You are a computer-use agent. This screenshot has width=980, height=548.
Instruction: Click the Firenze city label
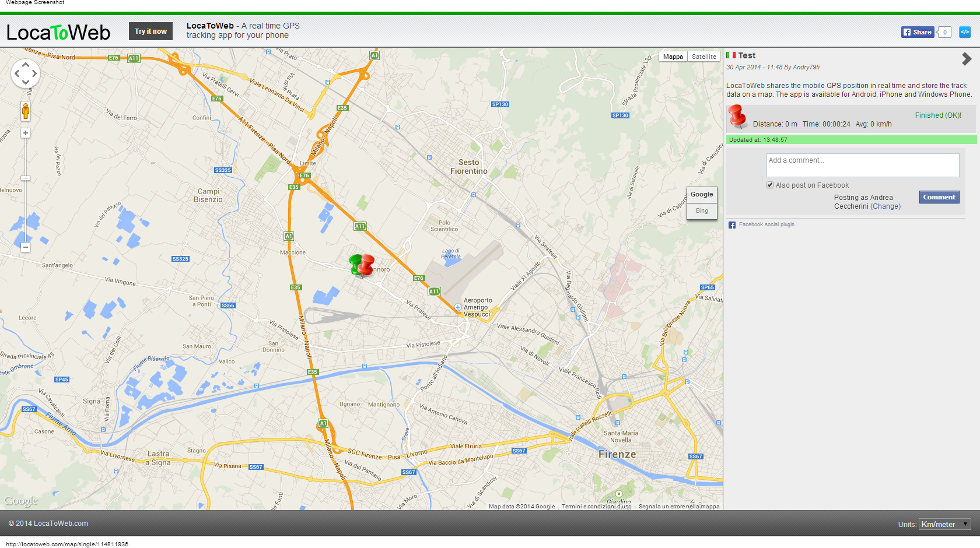pos(617,454)
